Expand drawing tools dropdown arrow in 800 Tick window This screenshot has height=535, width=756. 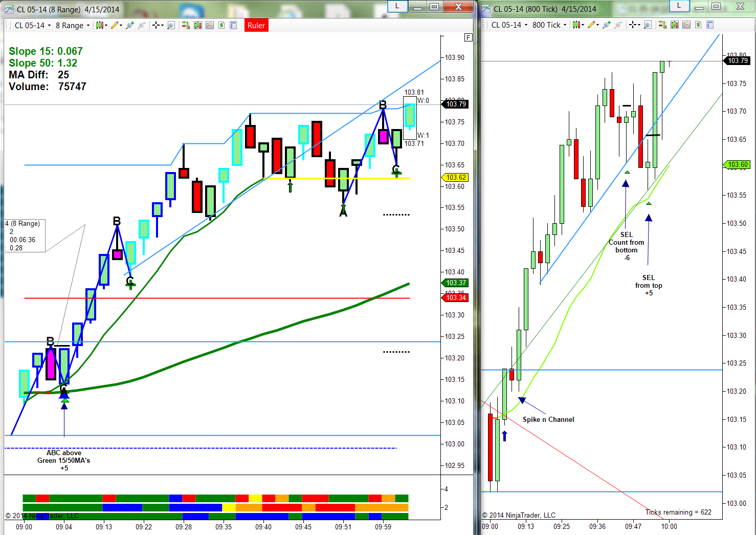pos(598,25)
